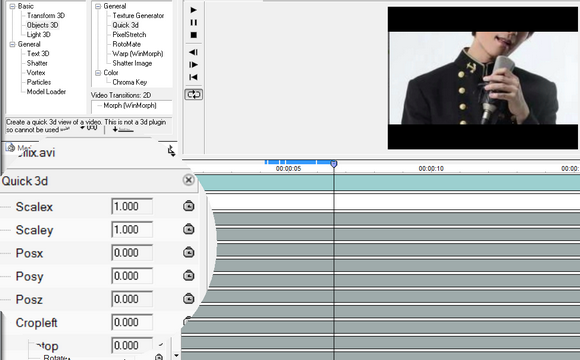Toggle loop playback button
Screen dimensions: 580x360
(193, 95)
